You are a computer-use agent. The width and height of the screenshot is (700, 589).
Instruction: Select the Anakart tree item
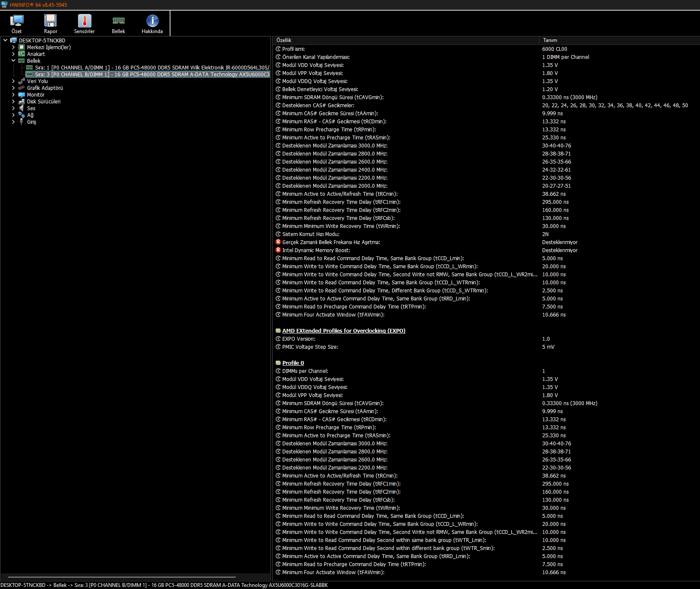(x=36, y=54)
